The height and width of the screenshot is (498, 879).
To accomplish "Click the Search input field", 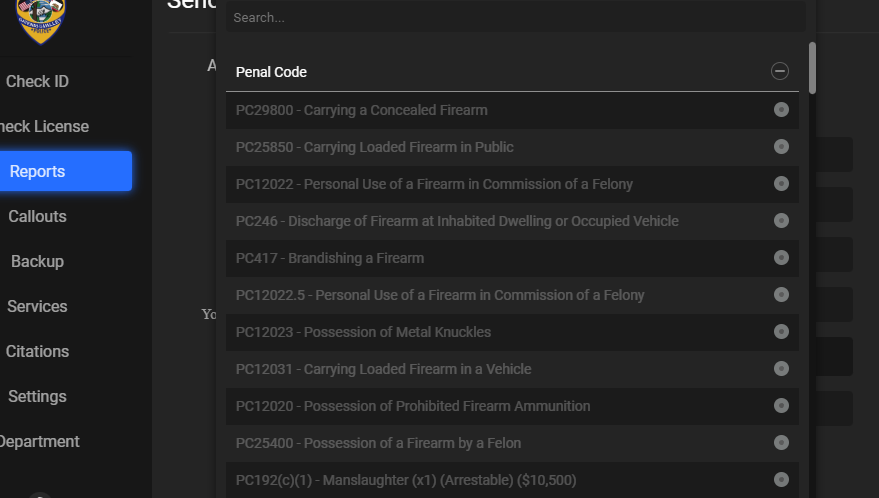I will pos(515,17).
